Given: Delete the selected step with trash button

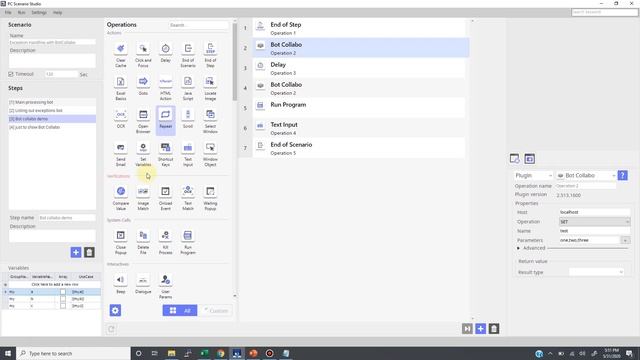Looking at the screenshot, I should pyautogui.click(x=89, y=252).
